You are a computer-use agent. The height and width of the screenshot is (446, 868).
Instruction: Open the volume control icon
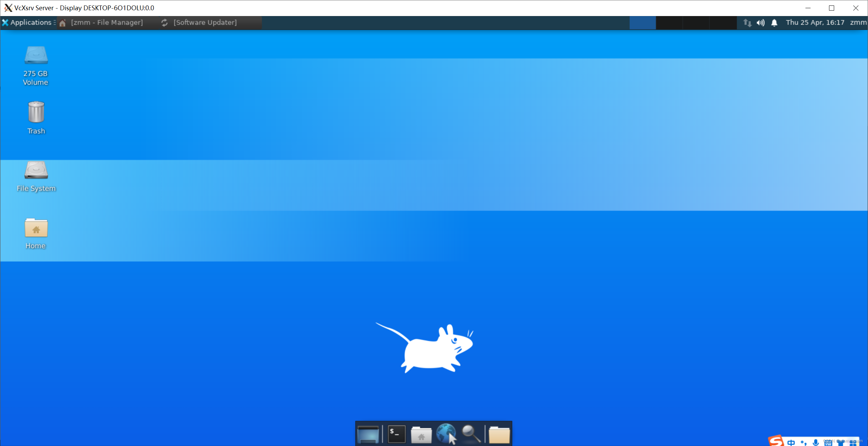click(760, 23)
